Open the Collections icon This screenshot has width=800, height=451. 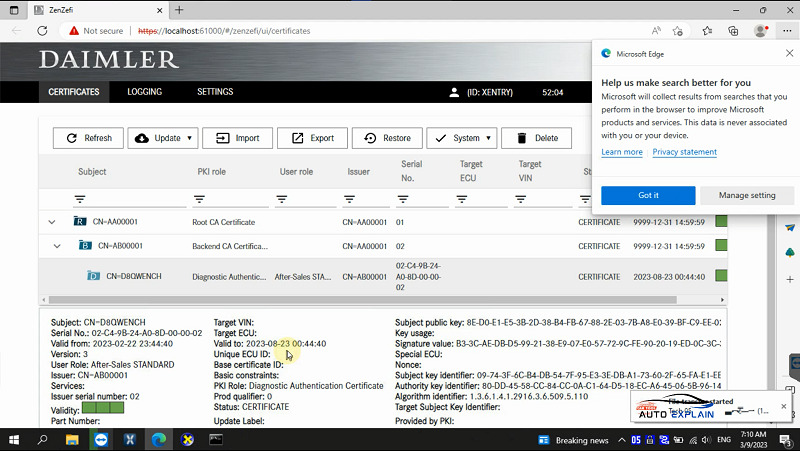733,31
